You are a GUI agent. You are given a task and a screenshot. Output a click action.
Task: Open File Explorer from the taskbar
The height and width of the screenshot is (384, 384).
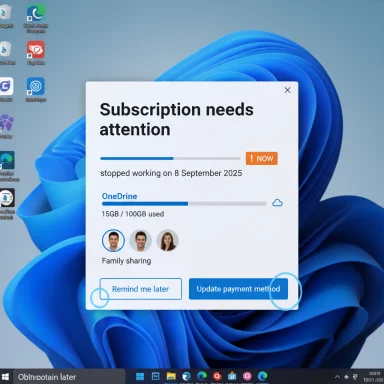click(x=171, y=376)
